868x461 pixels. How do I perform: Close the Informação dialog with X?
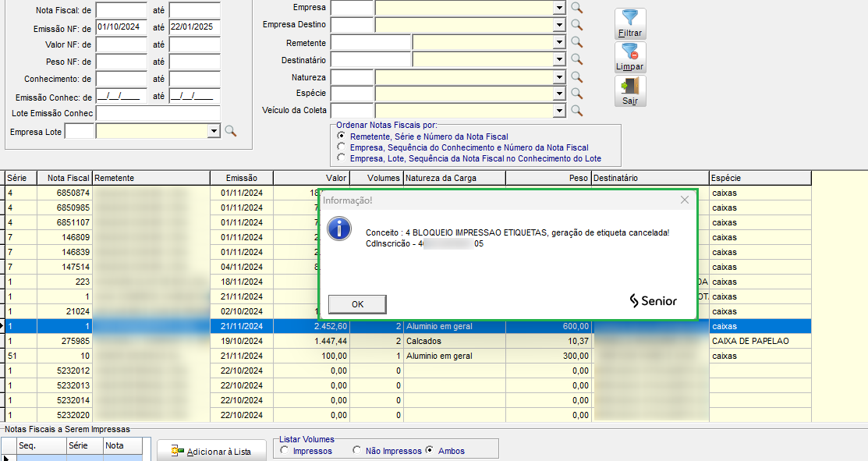coord(684,200)
